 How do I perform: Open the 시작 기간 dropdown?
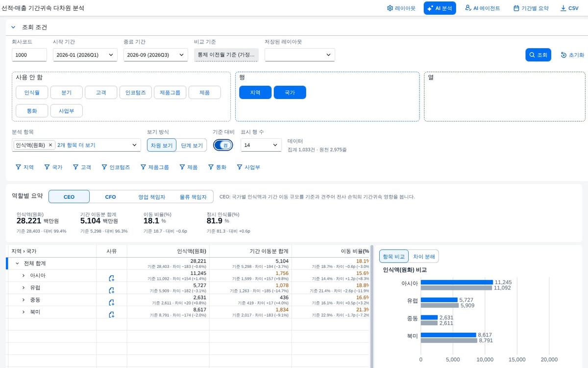tap(85, 55)
